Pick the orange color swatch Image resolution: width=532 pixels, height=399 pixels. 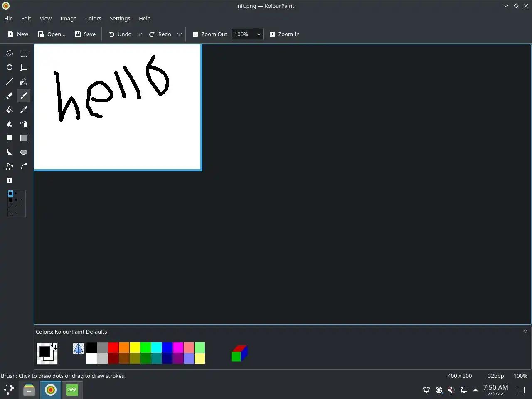[x=124, y=347]
